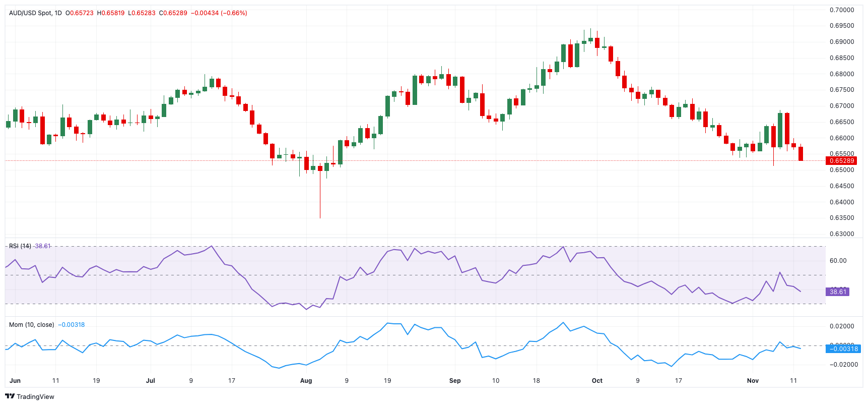The image size is (868, 405).
Task: Select the Sep label on the time axis
Action: pos(455,381)
